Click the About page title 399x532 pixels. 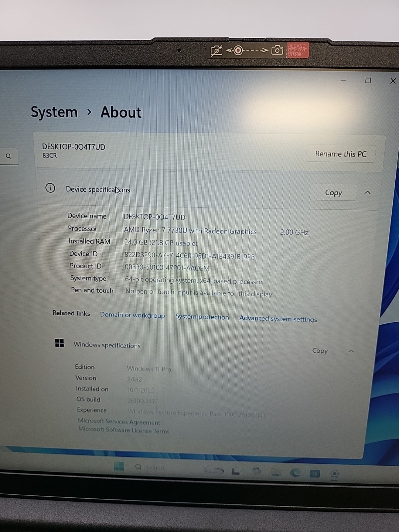click(x=121, y=112)
